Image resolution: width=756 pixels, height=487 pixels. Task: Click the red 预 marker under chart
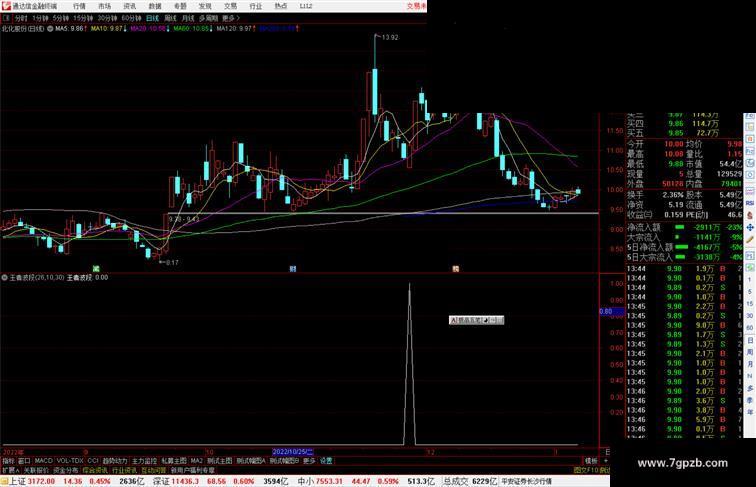click(x=455, y=269)
